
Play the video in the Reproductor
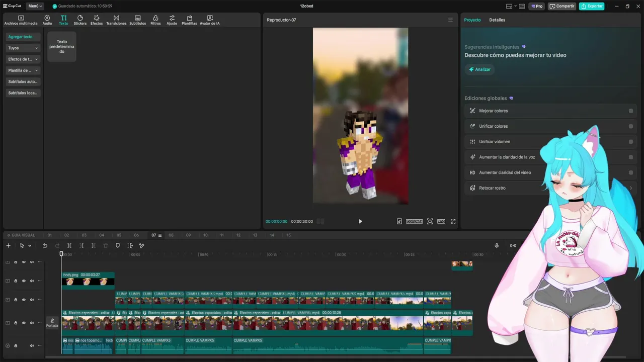pos(360,221)
